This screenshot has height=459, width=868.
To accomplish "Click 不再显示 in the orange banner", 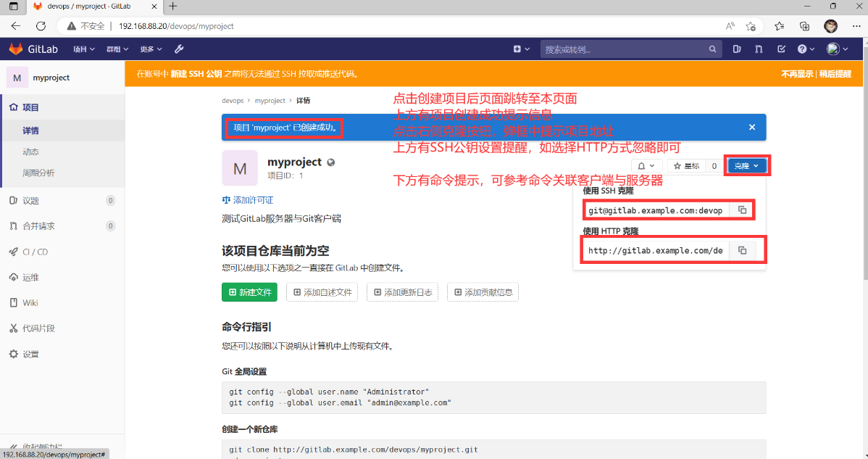I will click(797, 74).
